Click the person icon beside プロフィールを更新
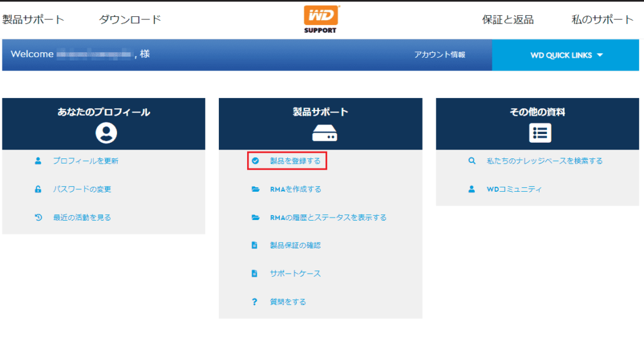 [38, 160]
